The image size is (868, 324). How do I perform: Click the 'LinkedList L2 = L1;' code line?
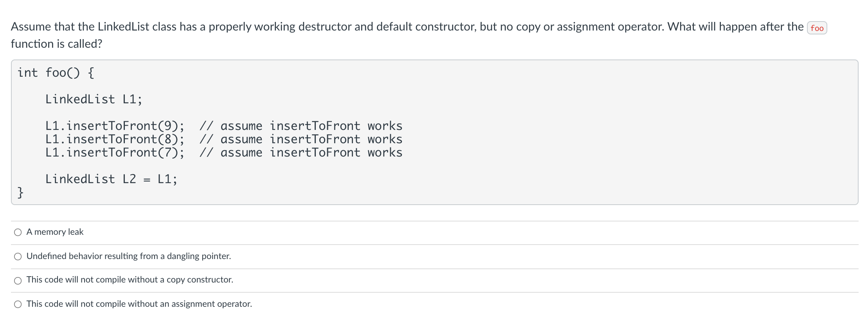[111, 179]
